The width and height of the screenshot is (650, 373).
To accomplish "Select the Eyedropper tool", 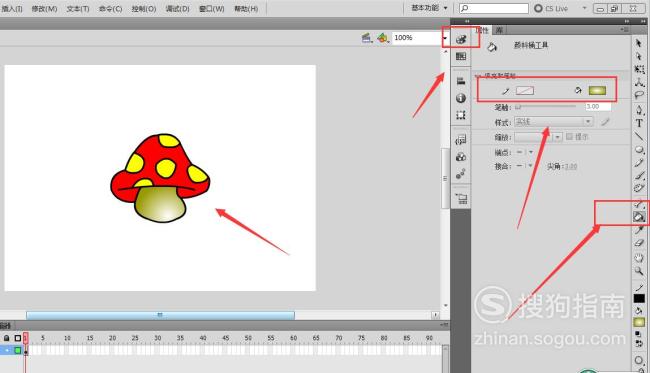I will tap(639, 230).
